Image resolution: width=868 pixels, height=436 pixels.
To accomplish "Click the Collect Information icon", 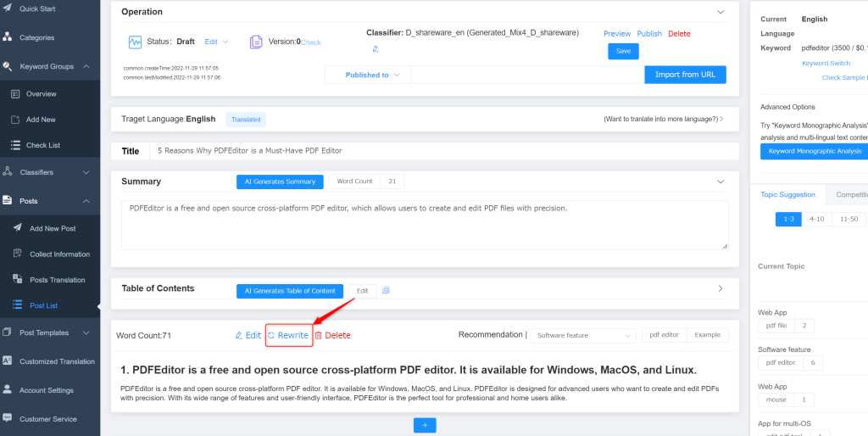I will tap(18, 254).
